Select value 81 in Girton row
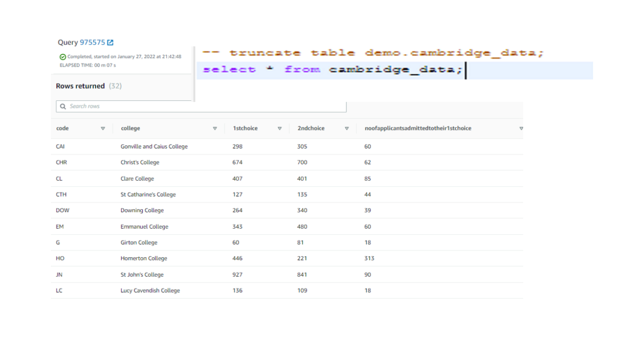 [x=301, y=243]
